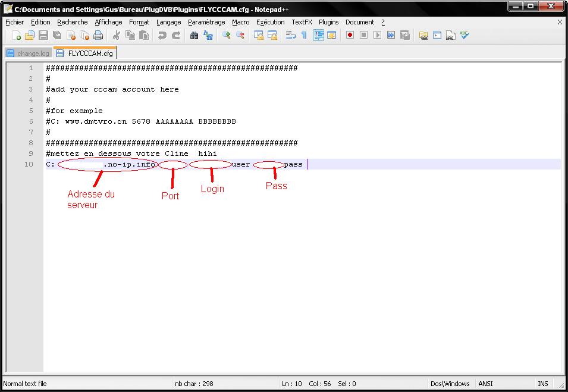This screenshot has width=568, height=392.
Task: Open the Paramètrage menu
Action: [x=206, y=22]
